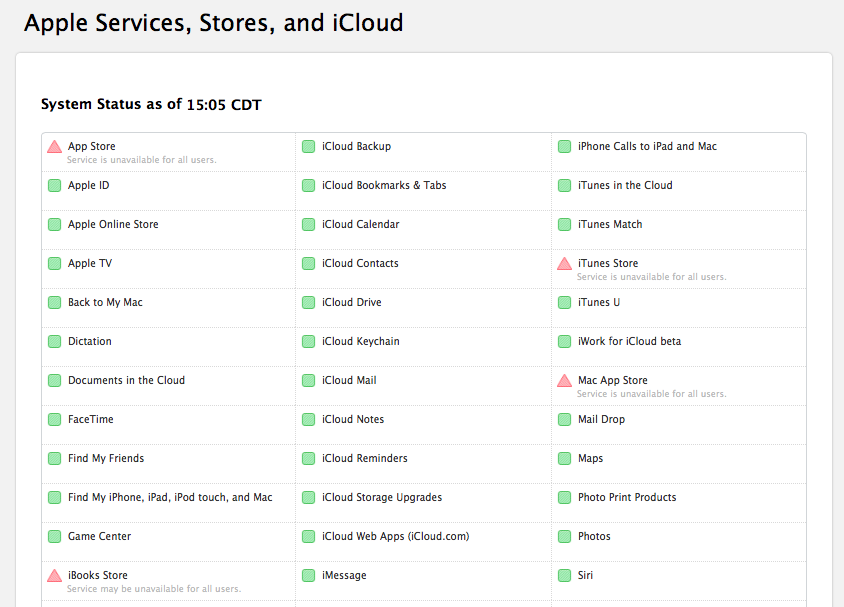The height and width of the screenshot is (607, 844).
Task: Click the App Store red warning triangle
Action: [x=54, y=147]
